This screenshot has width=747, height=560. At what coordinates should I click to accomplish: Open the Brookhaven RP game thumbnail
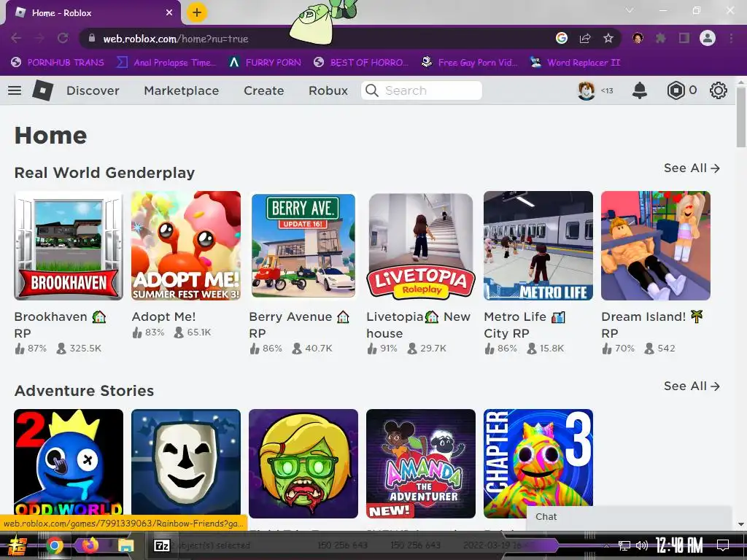point(69,246)
